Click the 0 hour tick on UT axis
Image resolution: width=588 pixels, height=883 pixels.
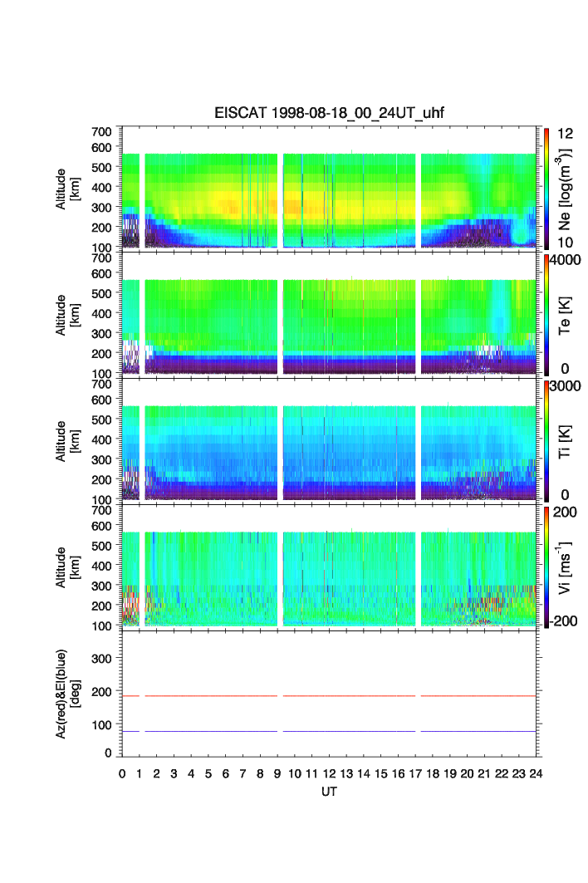point(122,773)
